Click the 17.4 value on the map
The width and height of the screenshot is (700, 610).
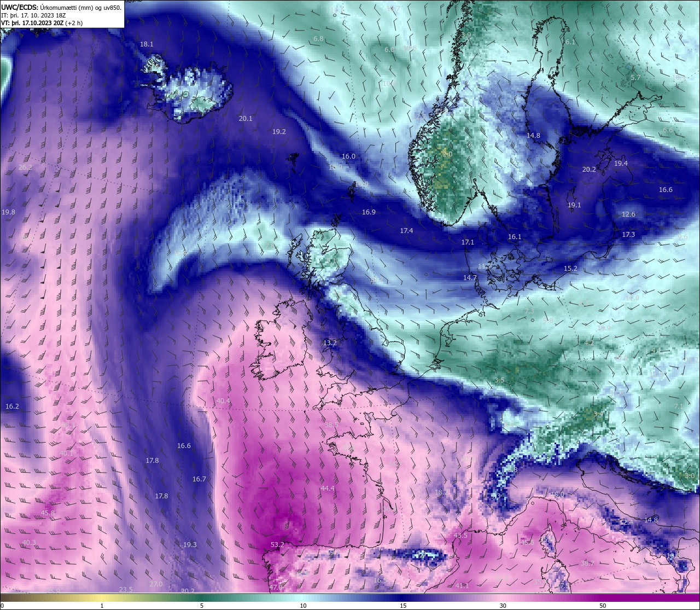pyautogui.click(x=406, y=231)
